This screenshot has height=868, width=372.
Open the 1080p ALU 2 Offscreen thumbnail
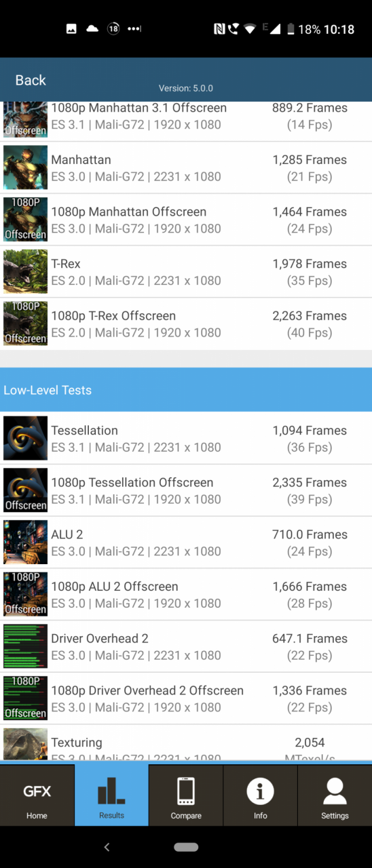[x=25, y=595]
